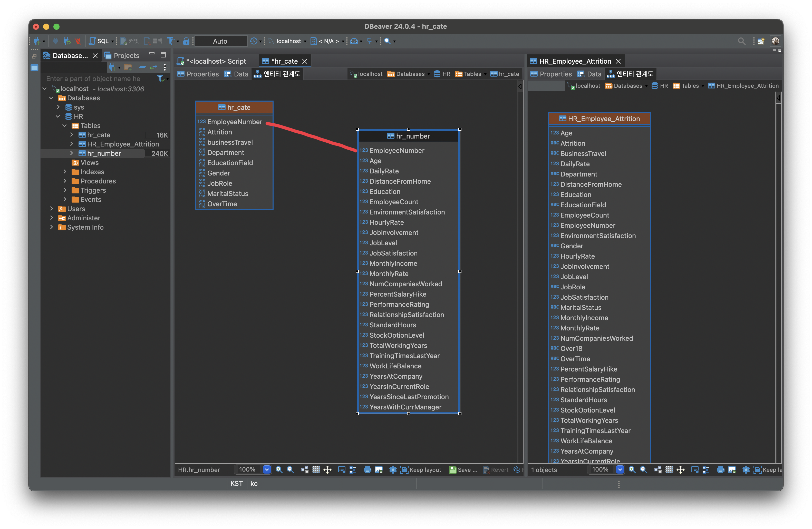
Task: Click the disconnect red plug icon
Action: click(78, 41)
